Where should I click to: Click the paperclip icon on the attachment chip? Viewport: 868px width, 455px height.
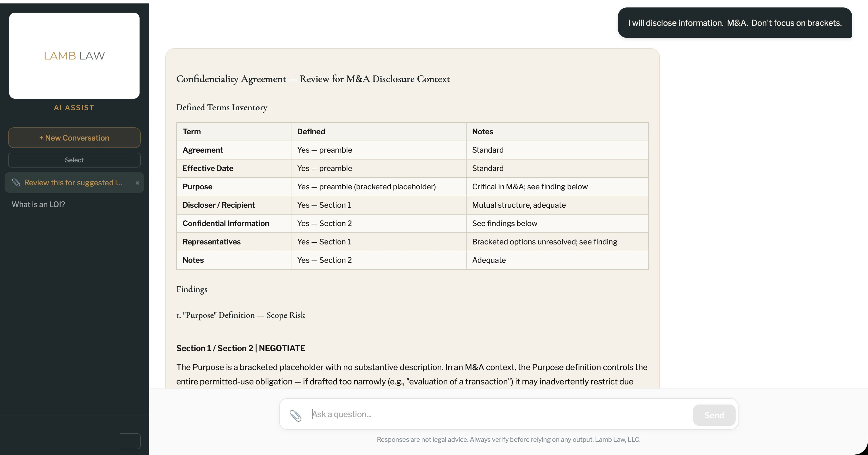pyautogui.click(x=17, y=183)
